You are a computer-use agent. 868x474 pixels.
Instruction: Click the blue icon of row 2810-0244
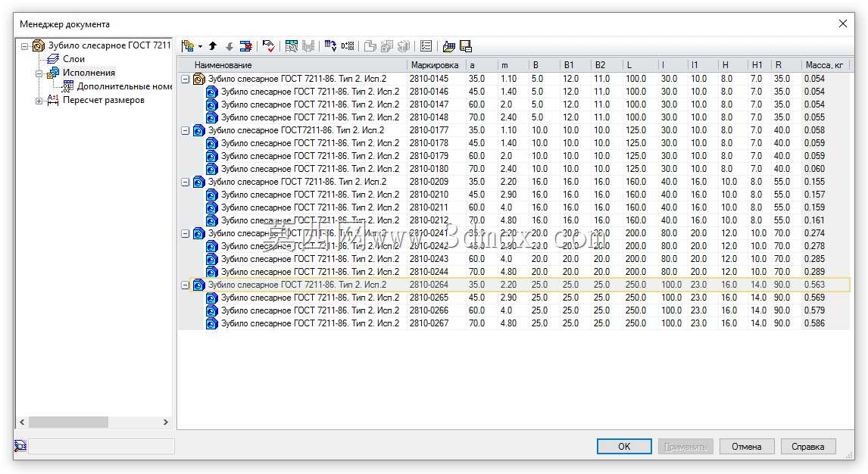pos(211,272)
